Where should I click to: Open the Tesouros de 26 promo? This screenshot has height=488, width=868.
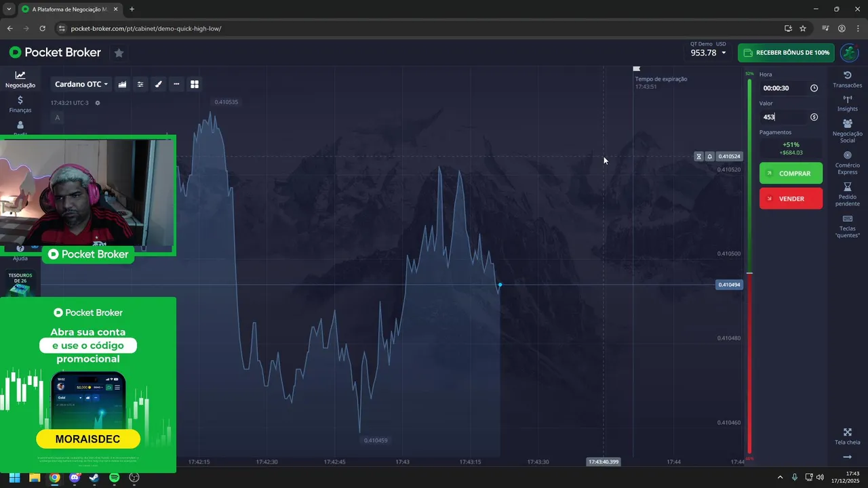point(20,283)
